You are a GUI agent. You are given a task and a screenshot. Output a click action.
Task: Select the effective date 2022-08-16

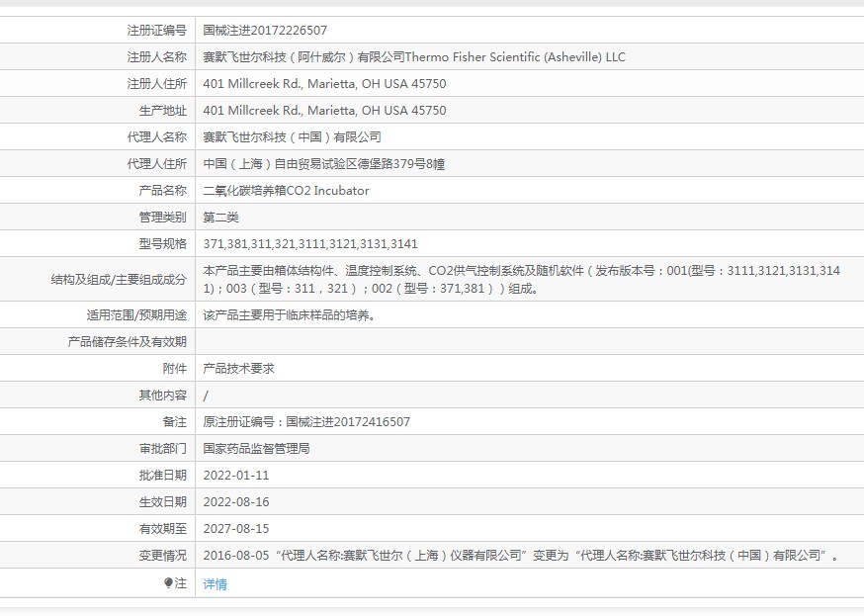236,502
